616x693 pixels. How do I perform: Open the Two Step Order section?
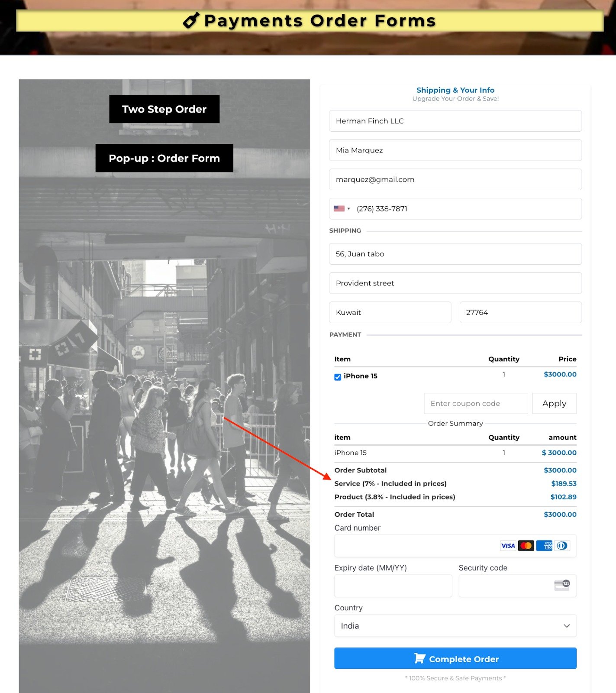point(164,109)
